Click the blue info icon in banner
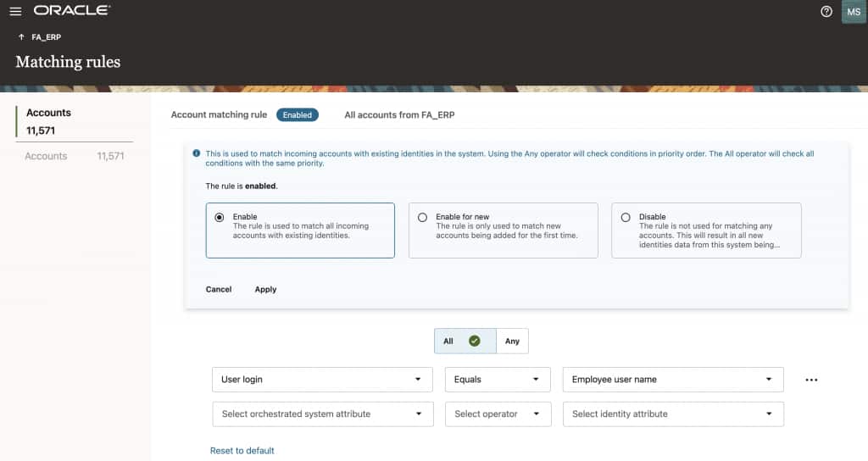Viewport: 868px width, 461px height. click(196, 153)
